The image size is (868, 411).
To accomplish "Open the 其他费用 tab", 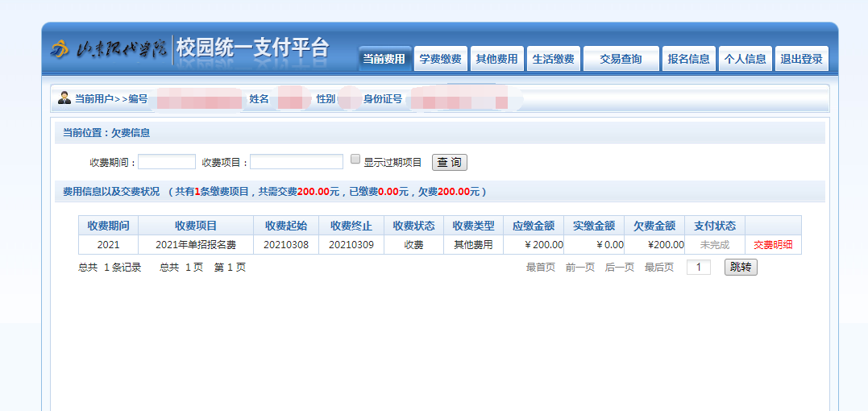I will click(x=496, y=59).
